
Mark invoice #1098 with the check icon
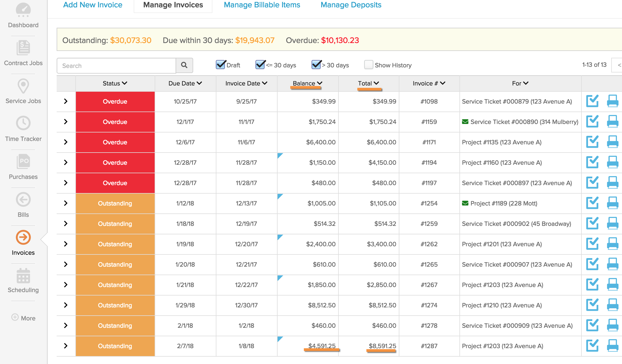(x=593, y=101)
